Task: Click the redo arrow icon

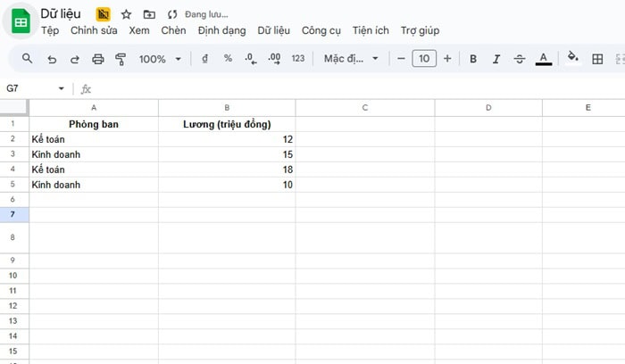Action: pyautogui.click(x=75, y=59)
